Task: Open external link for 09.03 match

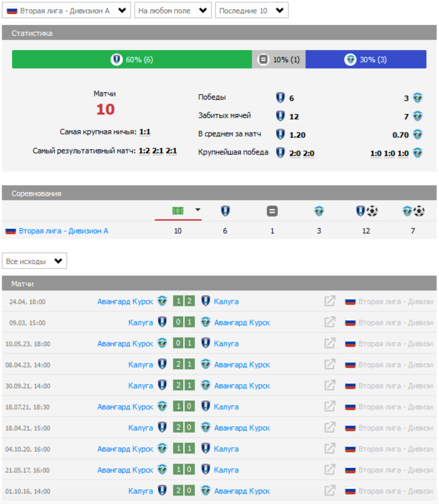Action: click(x=330, y=322)
